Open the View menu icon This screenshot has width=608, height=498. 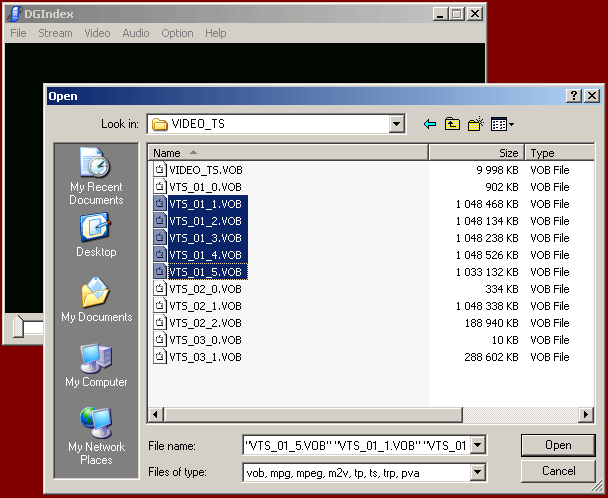coord(502,124)
